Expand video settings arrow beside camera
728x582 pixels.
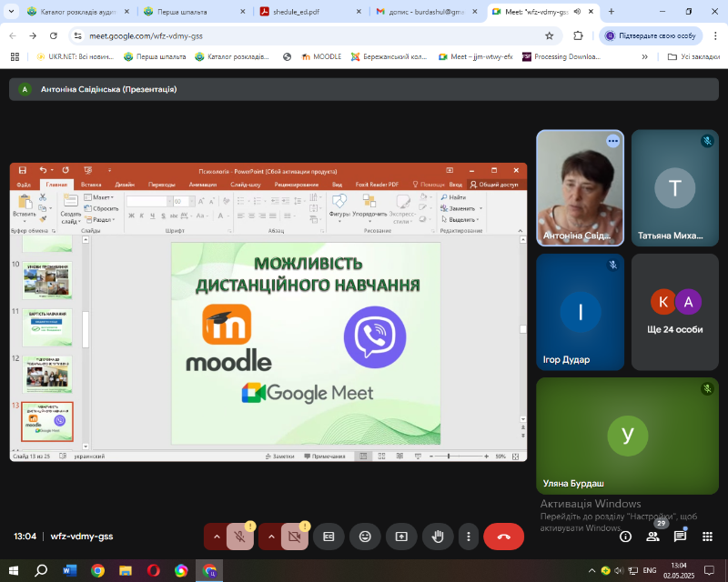pos(270,537)
